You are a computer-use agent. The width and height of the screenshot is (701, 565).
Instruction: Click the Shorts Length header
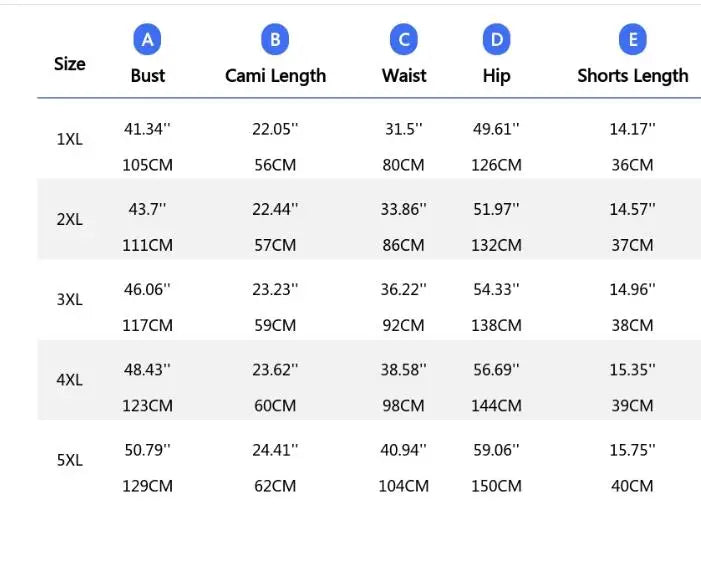[633, 76]
